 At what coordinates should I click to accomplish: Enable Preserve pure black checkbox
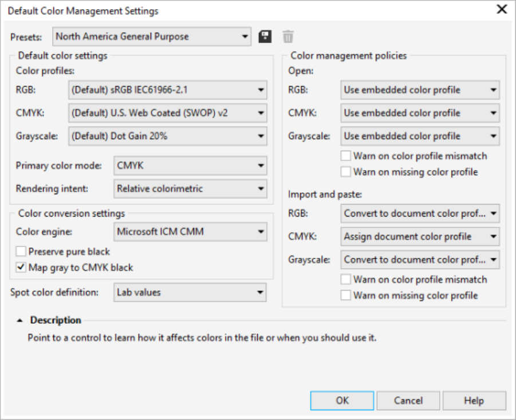tap(21, 252)
